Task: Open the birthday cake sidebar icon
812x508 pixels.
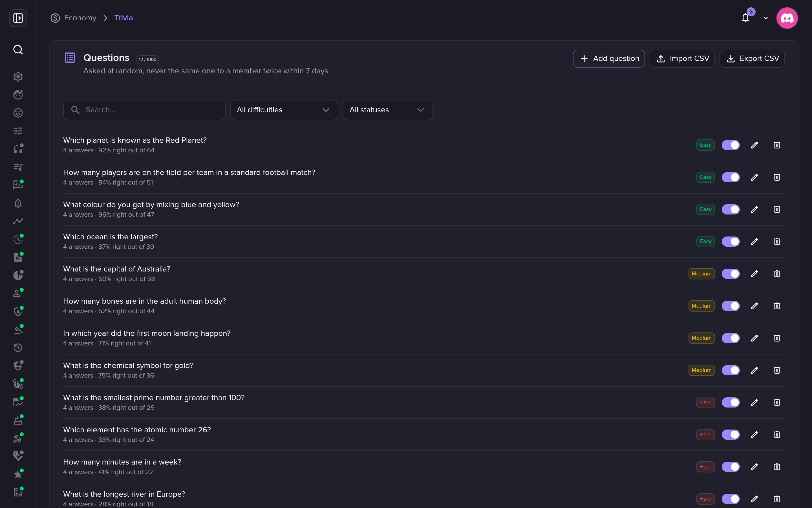Action: coord(18,420)
